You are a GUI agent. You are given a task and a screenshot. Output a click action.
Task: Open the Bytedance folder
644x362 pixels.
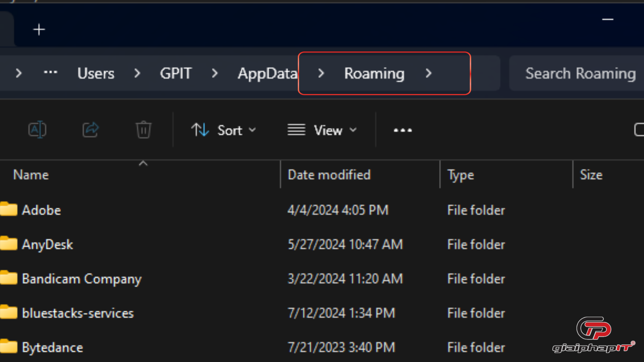pos(52,347)
